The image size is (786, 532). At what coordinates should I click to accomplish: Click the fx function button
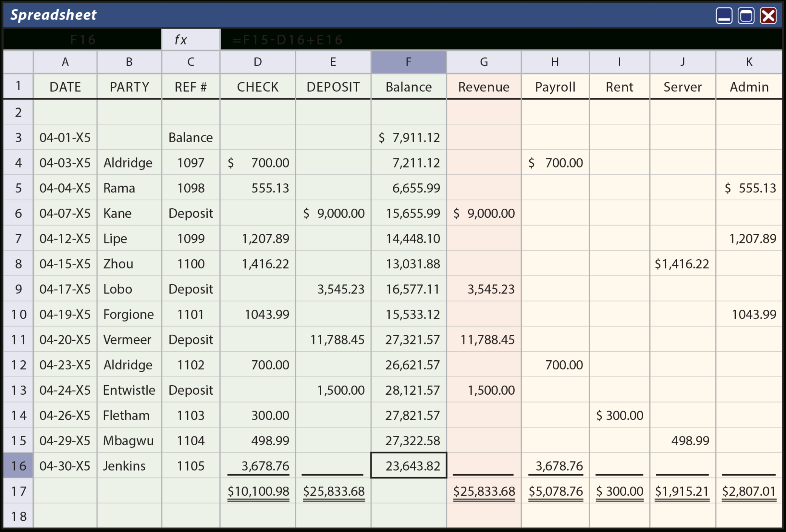pos(191,40)
